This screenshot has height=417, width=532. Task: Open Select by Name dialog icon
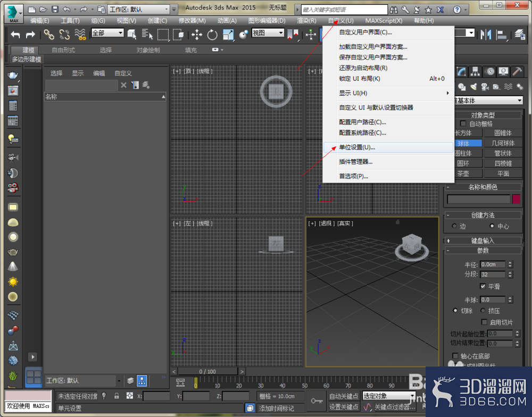click(147, 33)
